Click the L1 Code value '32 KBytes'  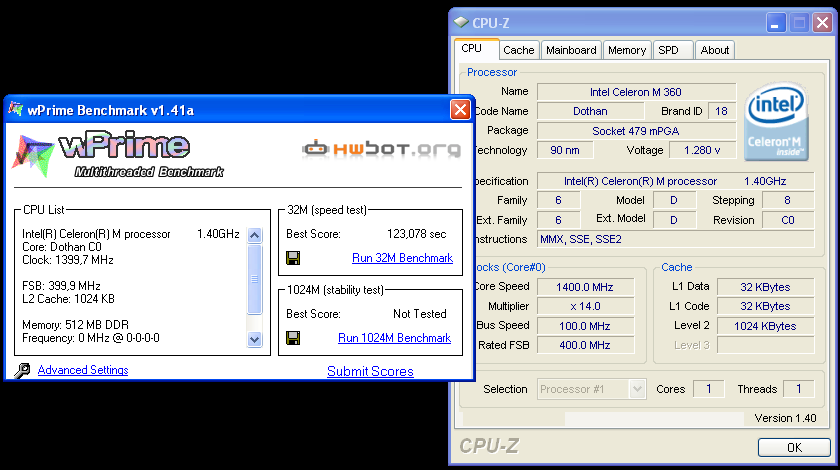tap(766, 306)
